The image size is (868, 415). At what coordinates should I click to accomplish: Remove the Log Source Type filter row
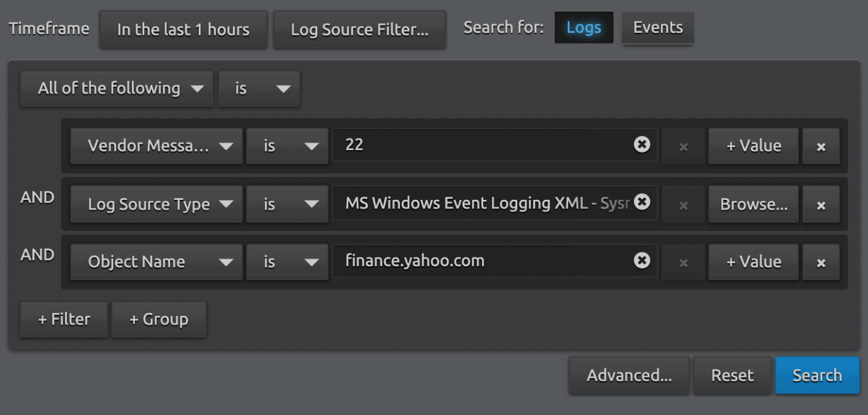pos(821,204)
